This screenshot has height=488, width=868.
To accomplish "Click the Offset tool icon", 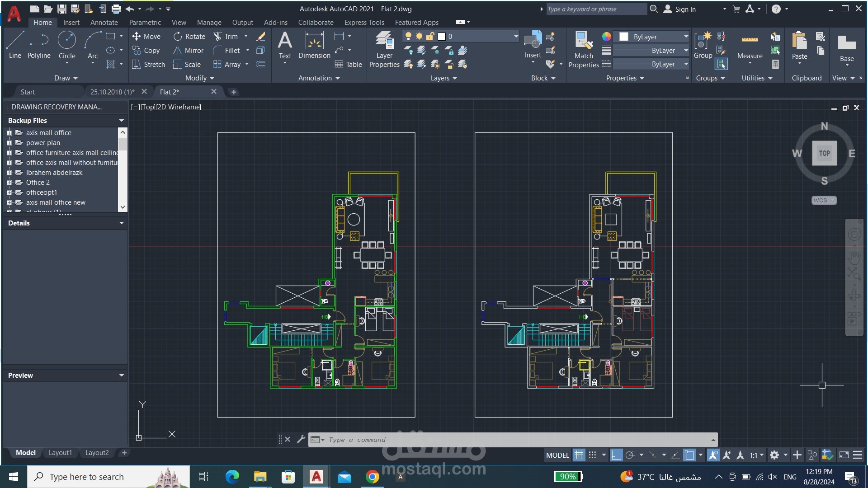I will click(x=260, y=64).
